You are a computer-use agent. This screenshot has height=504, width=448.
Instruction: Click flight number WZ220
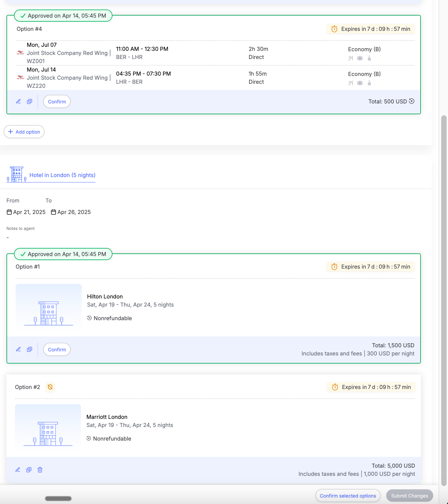(x=36, y=86)
